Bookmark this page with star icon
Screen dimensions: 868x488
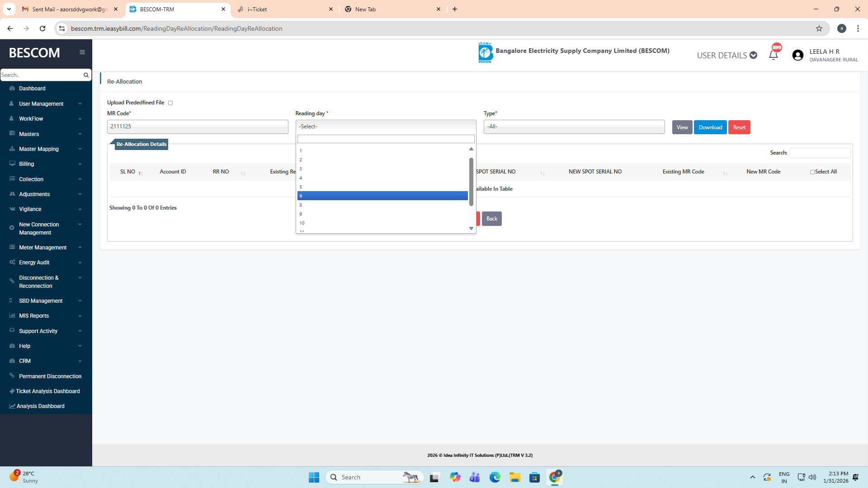pyautogui.click(x=819, y=28)
